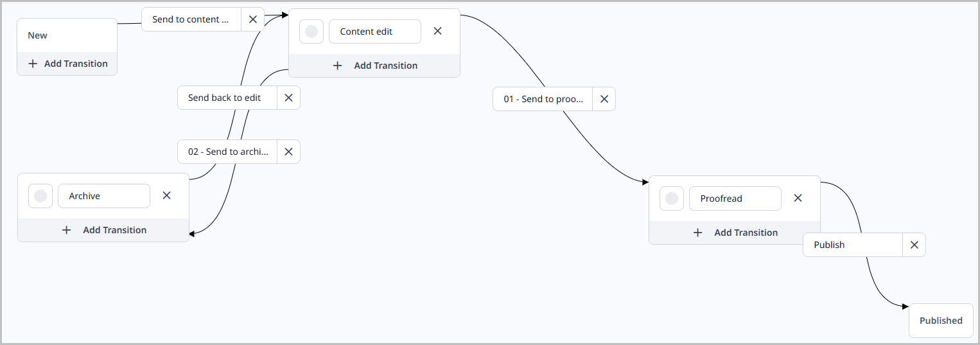The height and width of the screenshot is (345, 980).
Task: Remove the Proofread workflow step
Action: (x=798, y=198)
